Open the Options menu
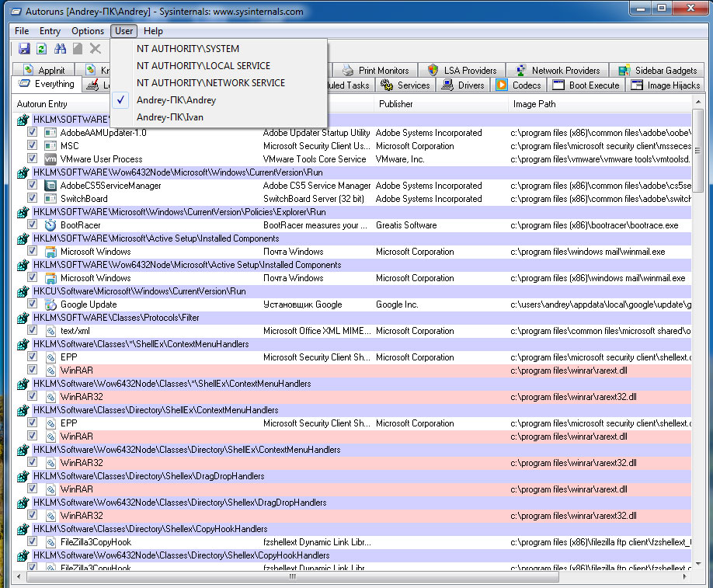Screen dimensions: 713x588 (x=87, y=31)
